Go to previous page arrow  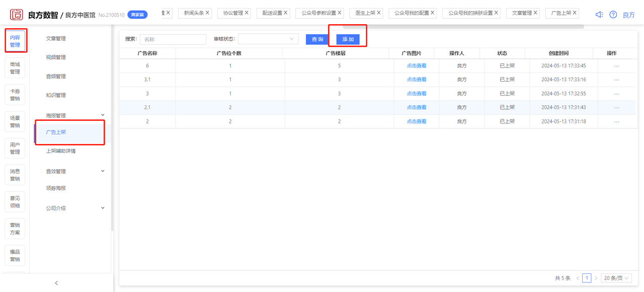click(578, 278)
